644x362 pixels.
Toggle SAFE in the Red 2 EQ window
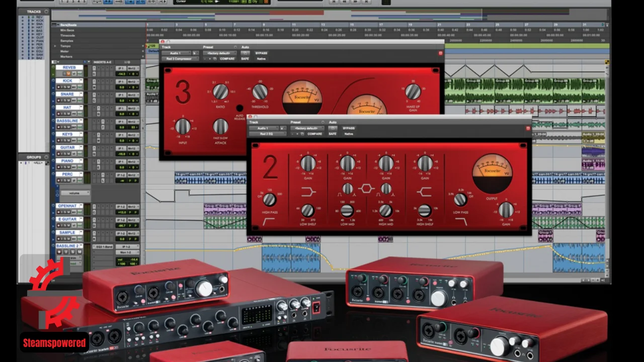click(x=333, y=134)
